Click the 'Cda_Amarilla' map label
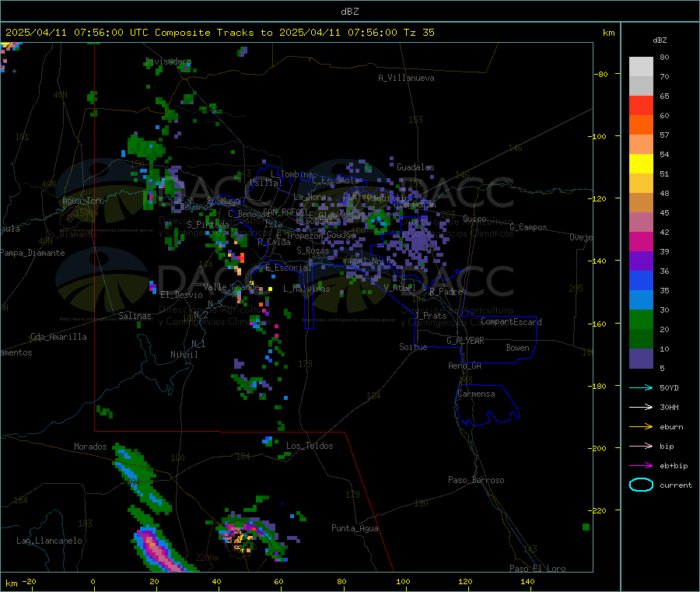This screenshot has height=592, width=700. point(58,337)
